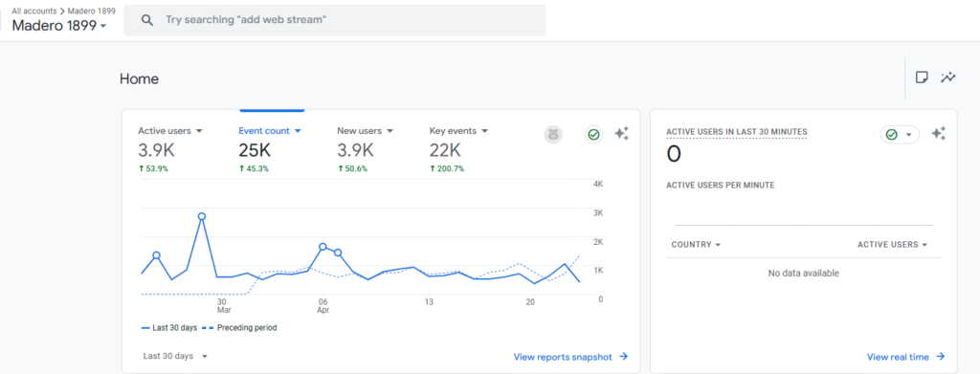Follow the View real time link

[x=905, y=357]
